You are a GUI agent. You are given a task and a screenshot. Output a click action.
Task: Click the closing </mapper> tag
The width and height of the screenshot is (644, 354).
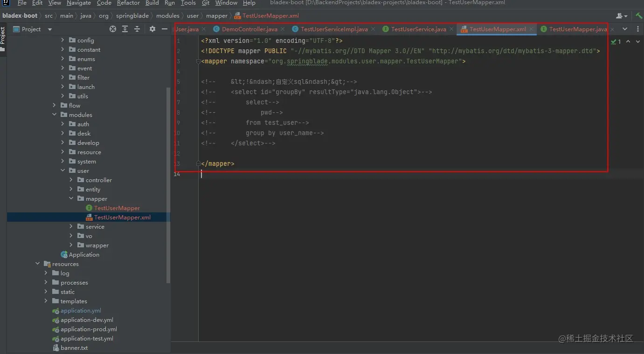pyautogui.click(x=218, y=163)
